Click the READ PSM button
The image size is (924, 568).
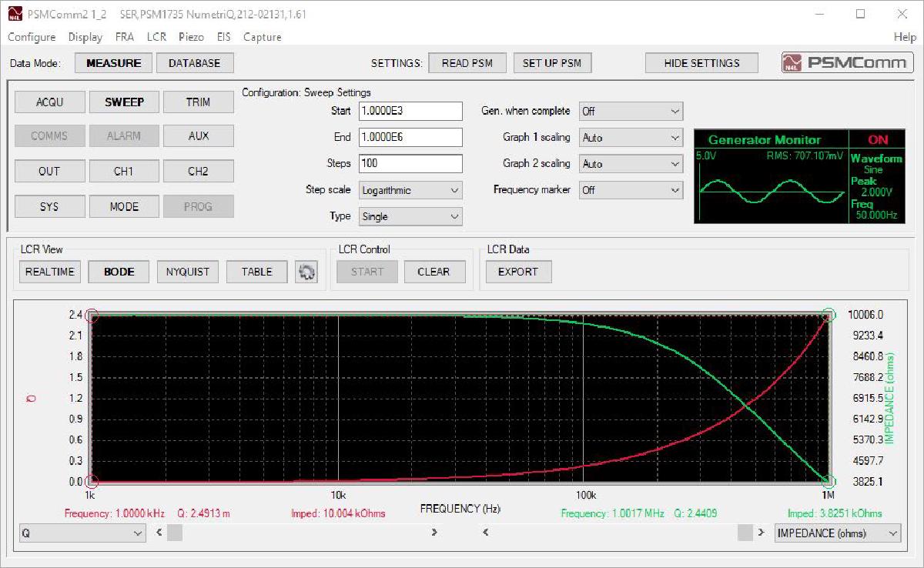point(467,62)
